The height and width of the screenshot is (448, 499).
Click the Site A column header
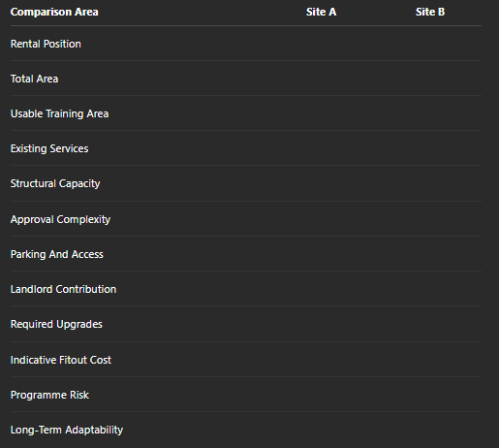coord(321,12)
